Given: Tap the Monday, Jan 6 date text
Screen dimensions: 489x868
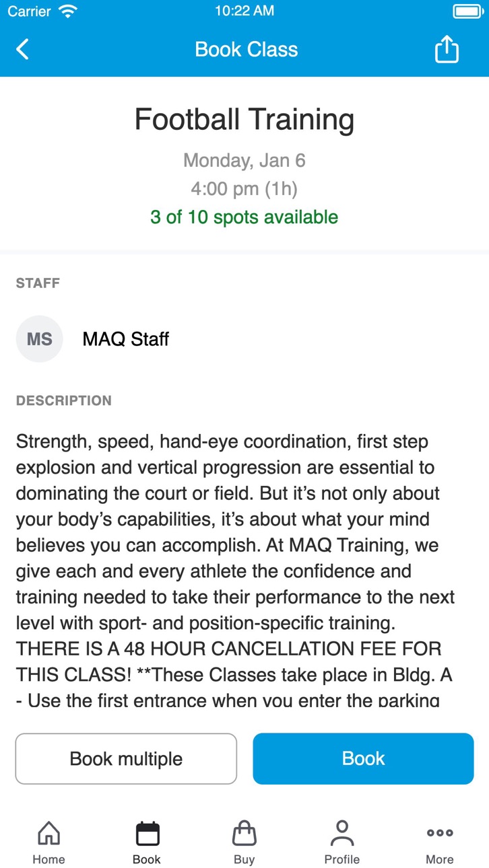Looking at the screenshot, I should [244, 160].
